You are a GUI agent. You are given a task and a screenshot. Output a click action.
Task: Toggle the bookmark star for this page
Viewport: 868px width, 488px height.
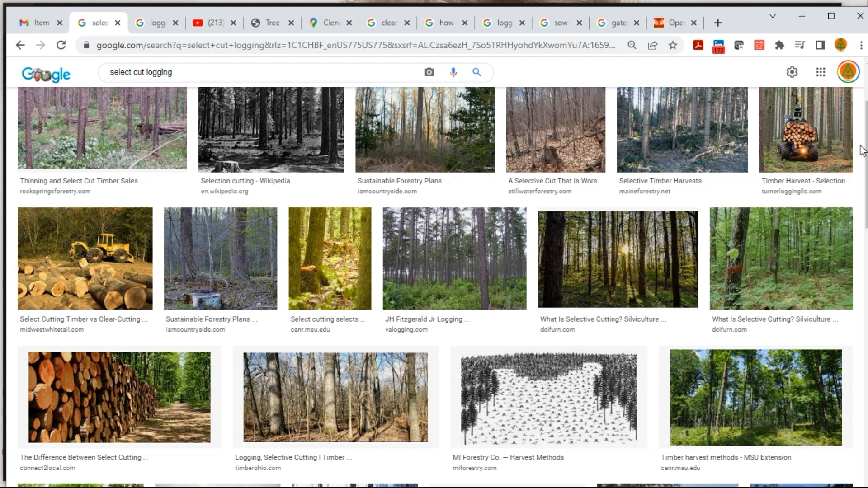point(673,45)
